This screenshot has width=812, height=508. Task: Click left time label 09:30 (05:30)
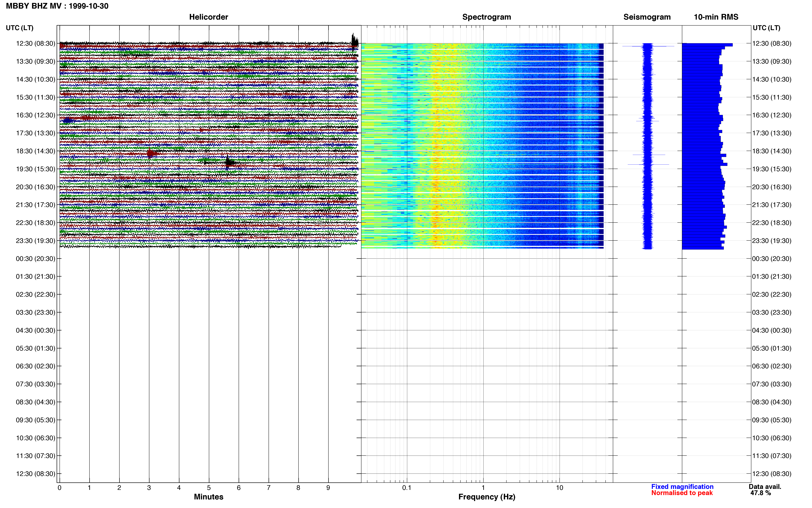tap(36, 420)
